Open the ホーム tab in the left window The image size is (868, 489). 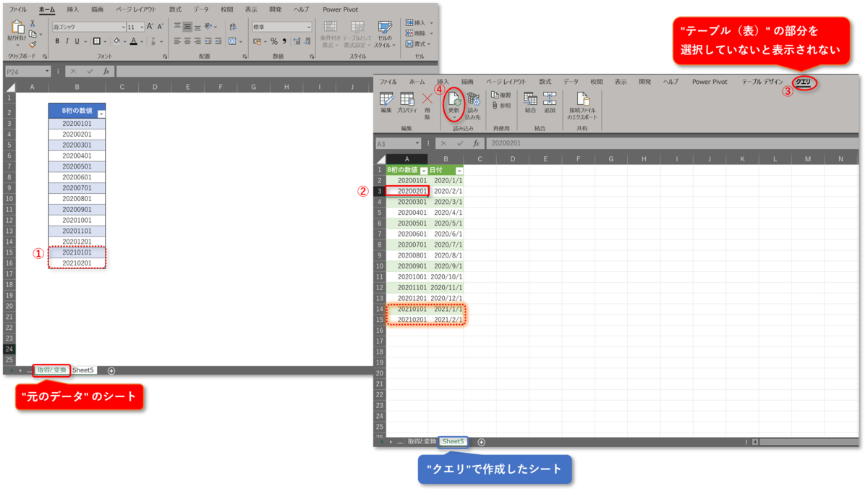(47, 9)
